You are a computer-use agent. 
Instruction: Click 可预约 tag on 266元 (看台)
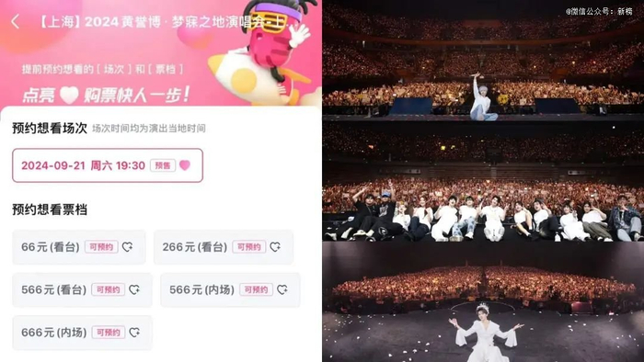pyautogui.click(x=249, y=247)
